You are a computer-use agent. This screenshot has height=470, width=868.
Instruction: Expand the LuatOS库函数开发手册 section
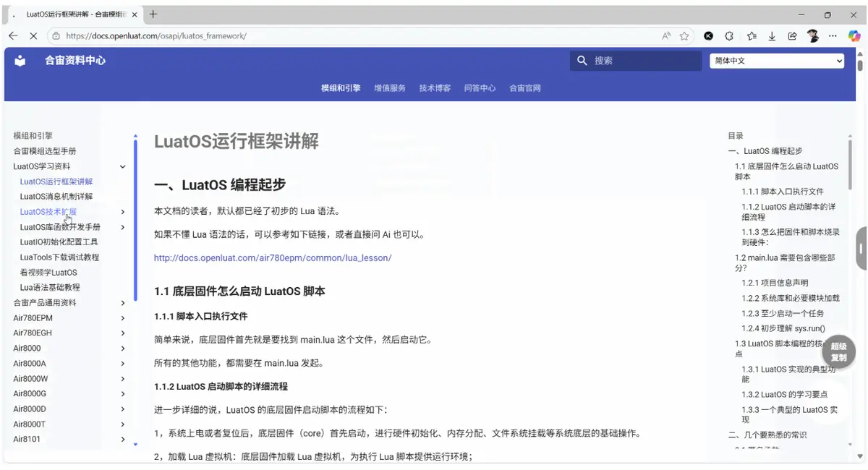pos(122,227)
